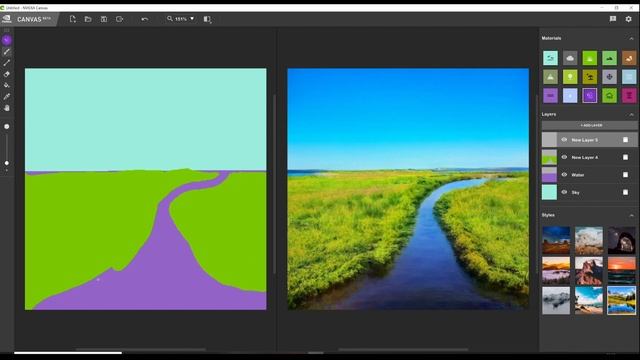The width and height of the screenshot is (640, 360).
Task: Select the Pan hand tool
Action: coord(7,108)
